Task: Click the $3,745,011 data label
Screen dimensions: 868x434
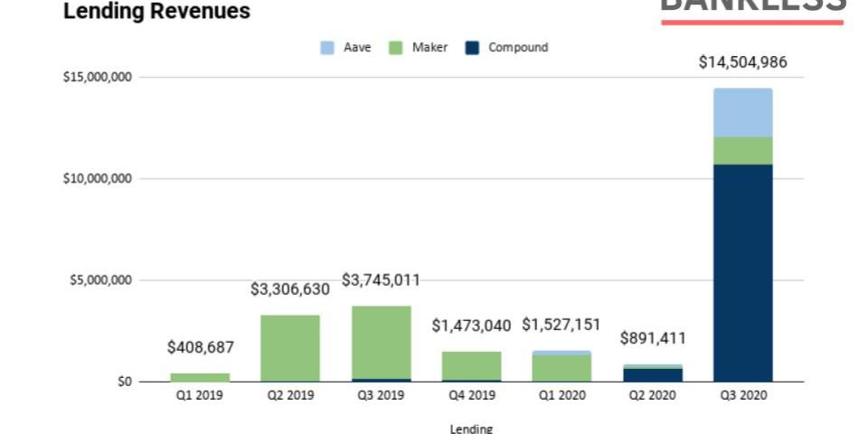Action: pyautogui.click(x=381, y=280)
